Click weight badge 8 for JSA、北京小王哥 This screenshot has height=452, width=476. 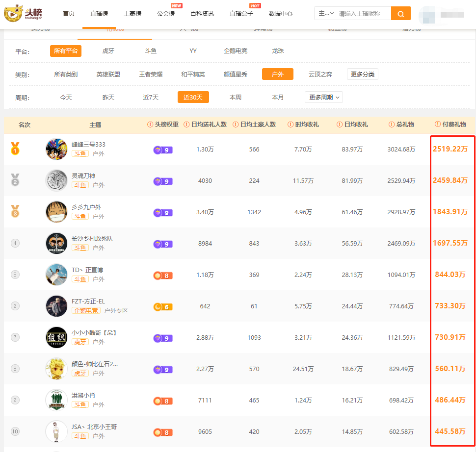tap(163, 432)
